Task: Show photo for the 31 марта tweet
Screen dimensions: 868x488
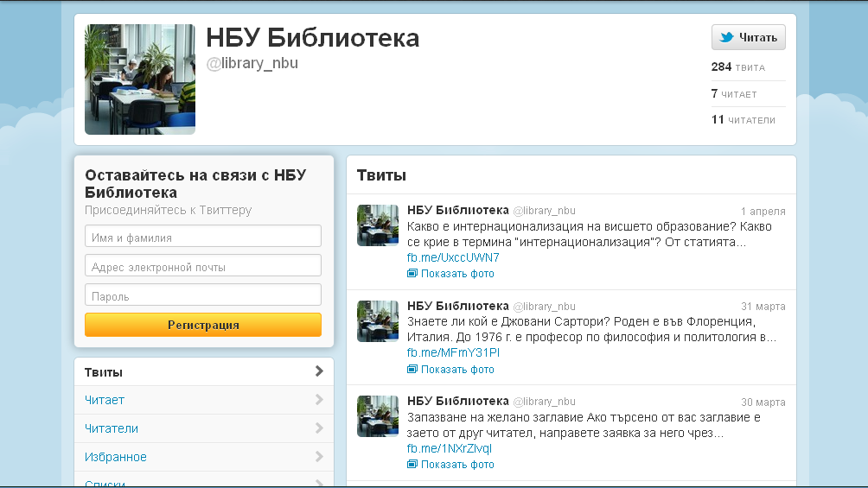Action: click(457, 369)
